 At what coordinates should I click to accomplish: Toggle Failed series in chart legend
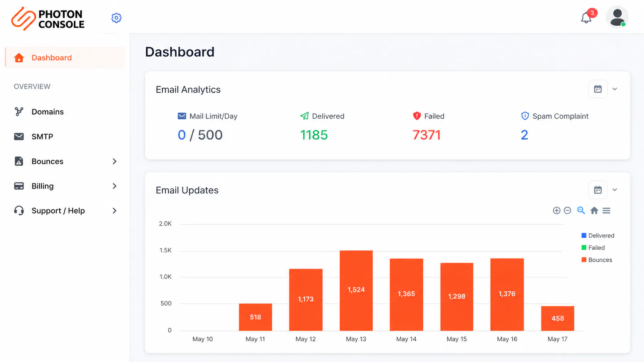pyautogui.click(x=593, y=248)
